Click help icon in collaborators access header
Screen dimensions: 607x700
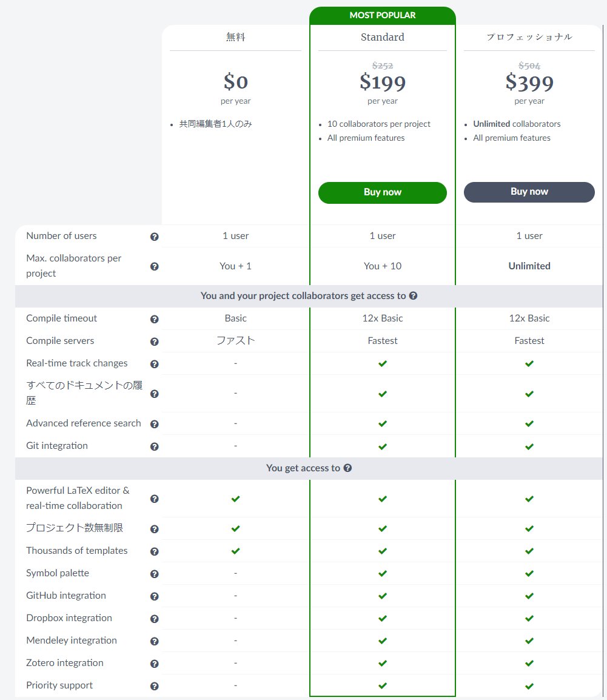(414, 295)
